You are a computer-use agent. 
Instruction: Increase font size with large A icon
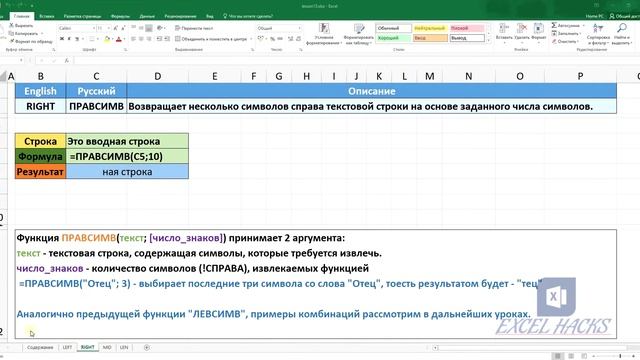pos(116,28)
